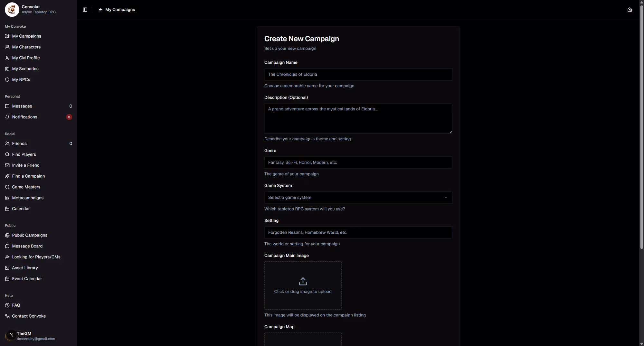Focus the Campaign Name input field
Viewport: 644px width, 346px height.
[358, 74]
